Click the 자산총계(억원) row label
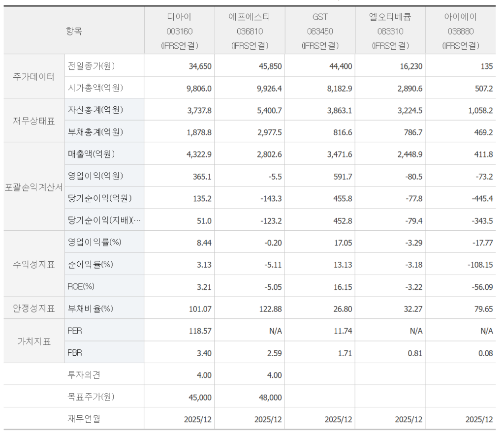 (95, 110)
